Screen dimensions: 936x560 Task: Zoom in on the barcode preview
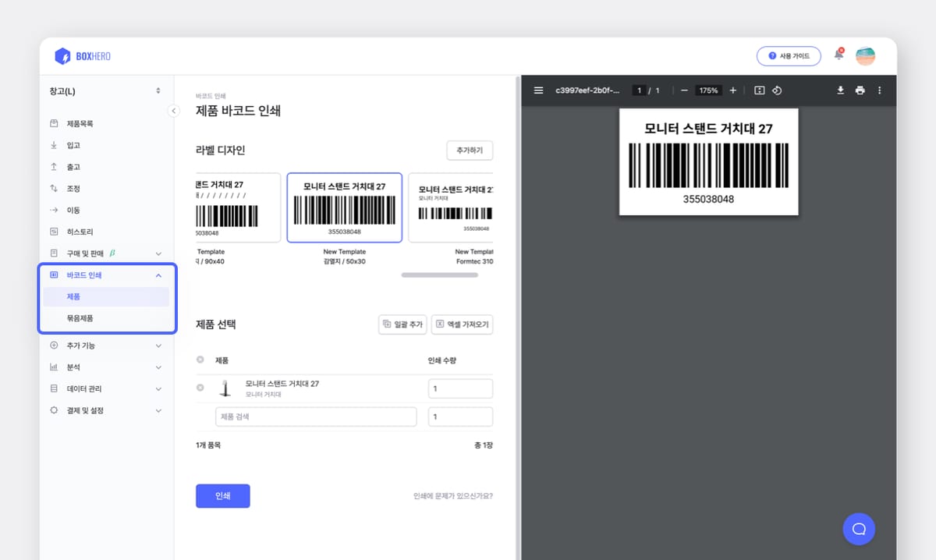(x=732, y=90)
